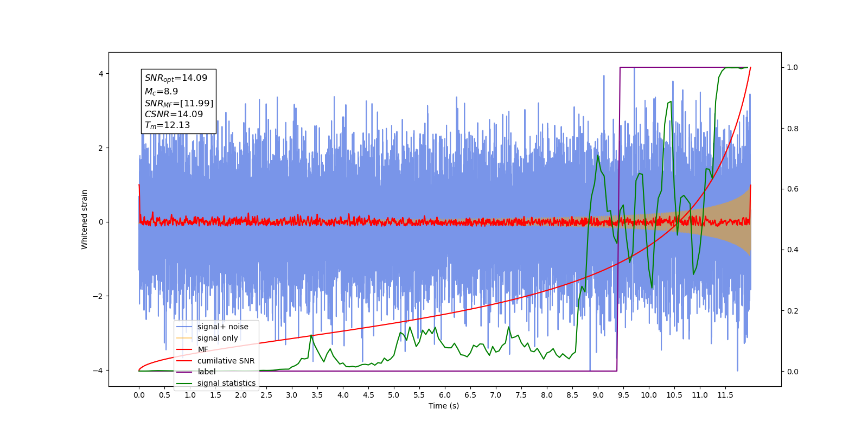This screenshot has height=434, width=868.
Task: Click the left y-axis tick label 4
Action: [x=101, y=74]
